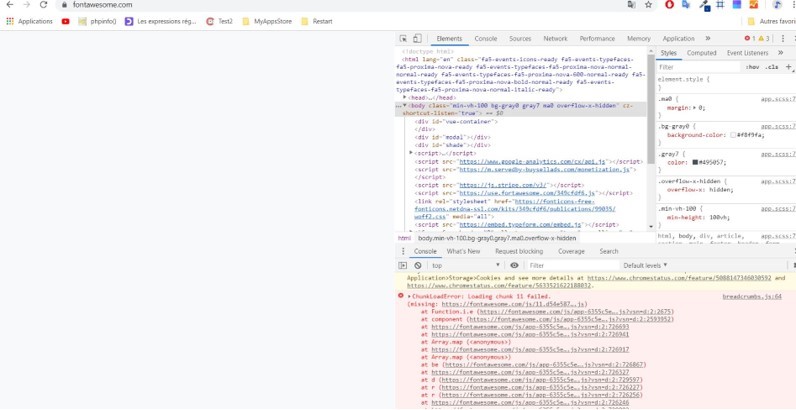Switch to the Styles pane tab
Viewport: 796px width, 410px height.
click(x=668, y=53)
